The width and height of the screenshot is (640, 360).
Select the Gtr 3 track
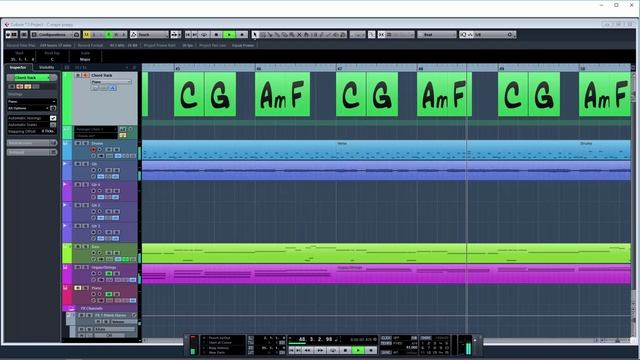[96, 205]
